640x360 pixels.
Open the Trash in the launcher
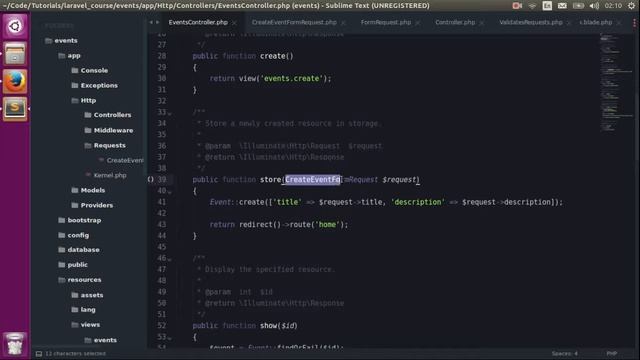click(x=15, y=344)
